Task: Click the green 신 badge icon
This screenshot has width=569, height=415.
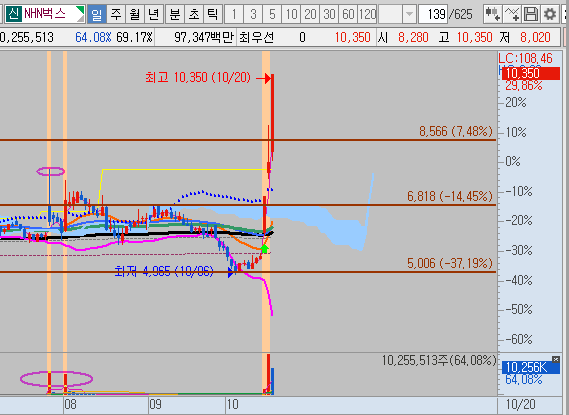Action: [x=14, y=14]
